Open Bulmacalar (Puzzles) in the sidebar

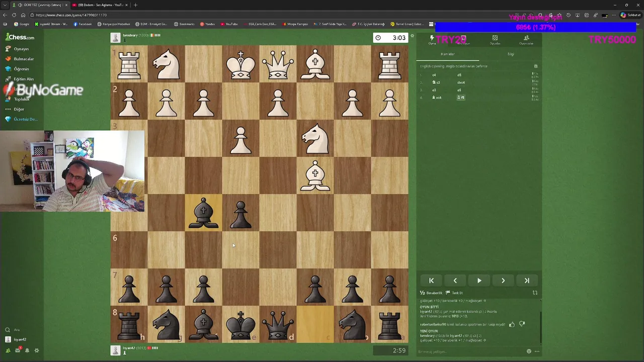[19, 59]
